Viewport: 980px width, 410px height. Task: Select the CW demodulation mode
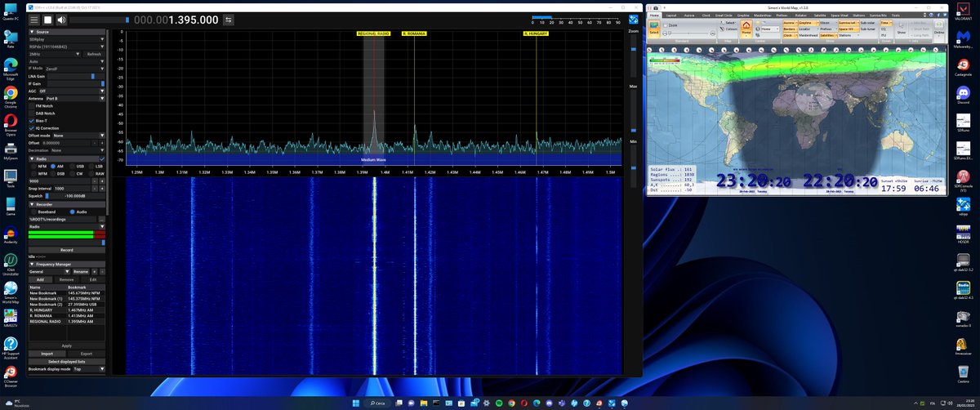click(72, 173)
